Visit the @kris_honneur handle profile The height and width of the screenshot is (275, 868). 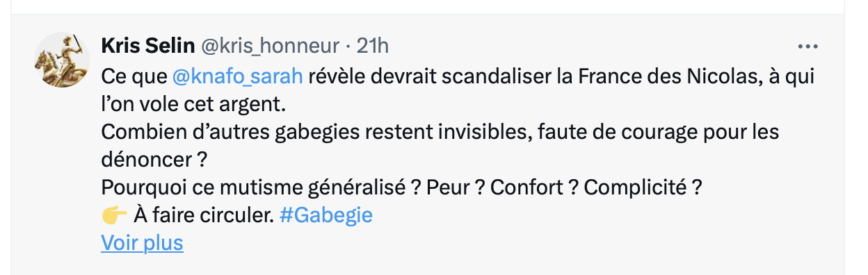point(271,46)
